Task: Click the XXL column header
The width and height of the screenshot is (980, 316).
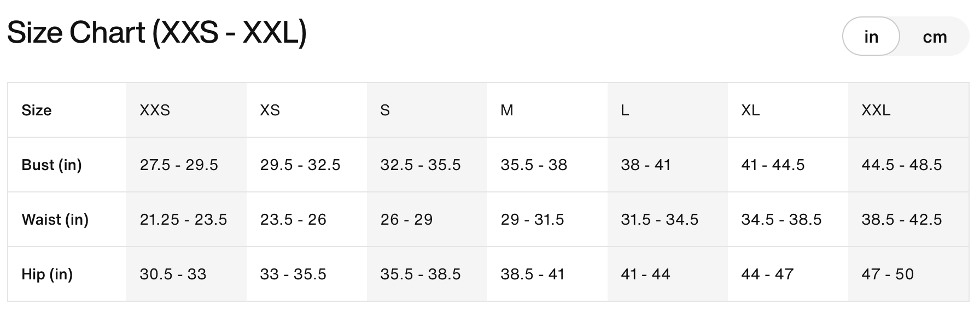Action: click(876, 110)
